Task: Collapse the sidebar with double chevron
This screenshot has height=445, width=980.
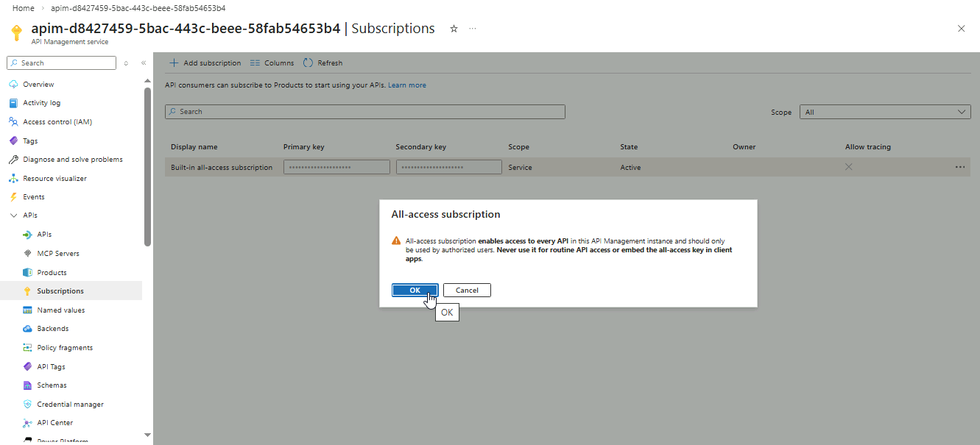Action: [144, 63]
